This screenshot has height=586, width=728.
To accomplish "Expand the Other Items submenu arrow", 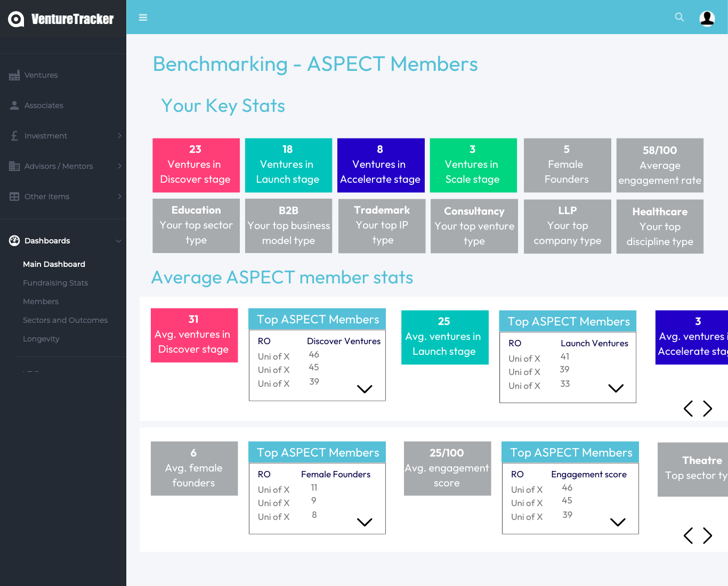I will pyautogui.click(x=119, y=197).
